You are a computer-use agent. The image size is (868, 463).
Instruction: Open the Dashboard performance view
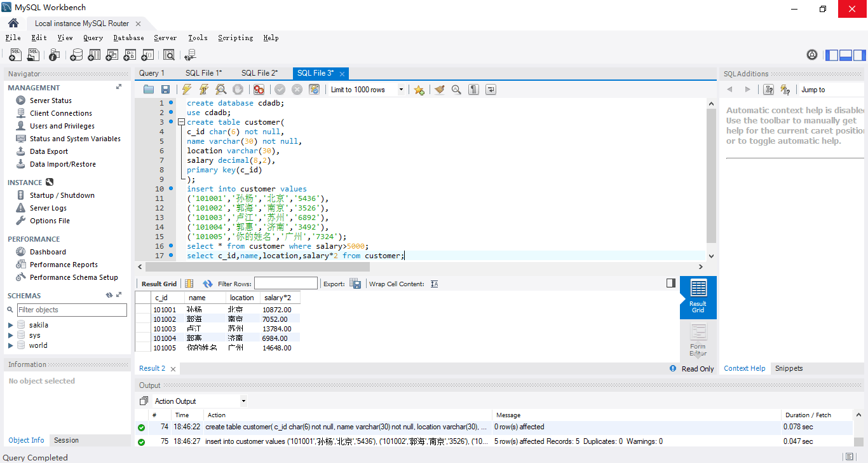[x=48, y=252]
